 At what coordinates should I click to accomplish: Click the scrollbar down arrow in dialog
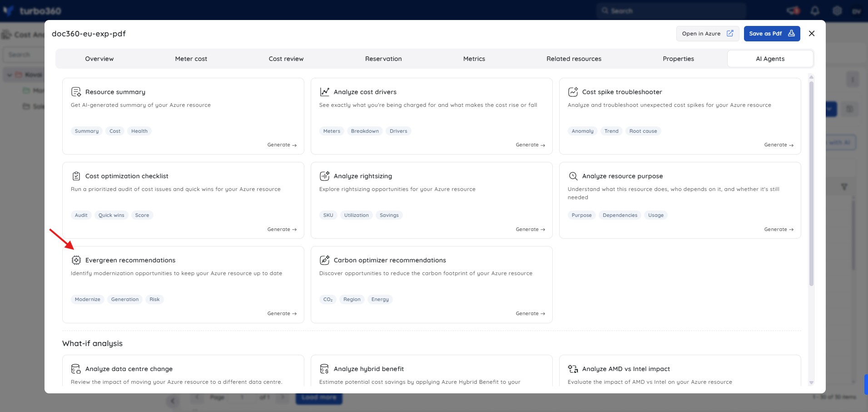[811, 383]
